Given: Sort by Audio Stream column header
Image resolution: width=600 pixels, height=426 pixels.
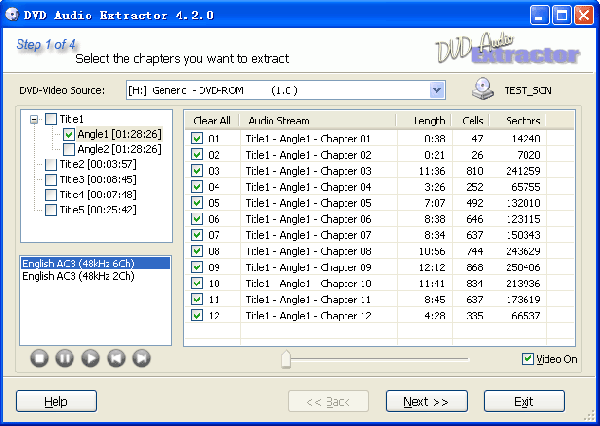Looking at the screenshot, I should (x=318, y=121).
